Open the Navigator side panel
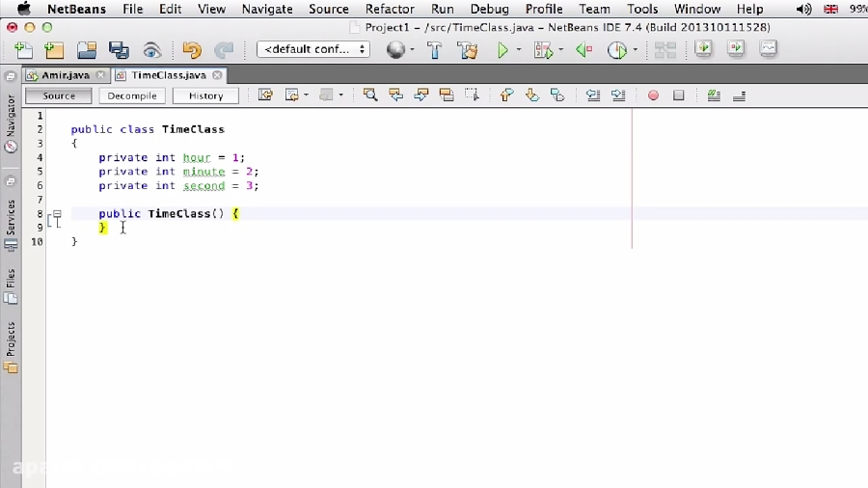The image size is (868, 488). [11, 122]
